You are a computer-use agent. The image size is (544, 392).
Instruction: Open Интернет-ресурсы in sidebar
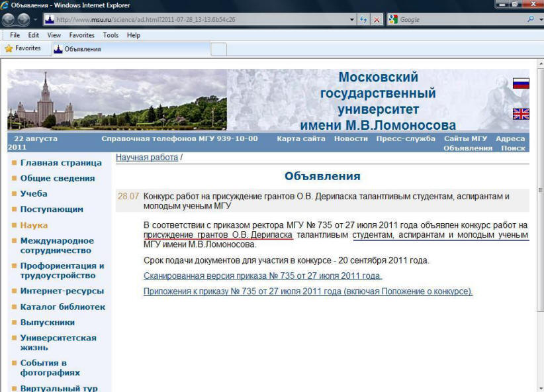pos(62,291)
